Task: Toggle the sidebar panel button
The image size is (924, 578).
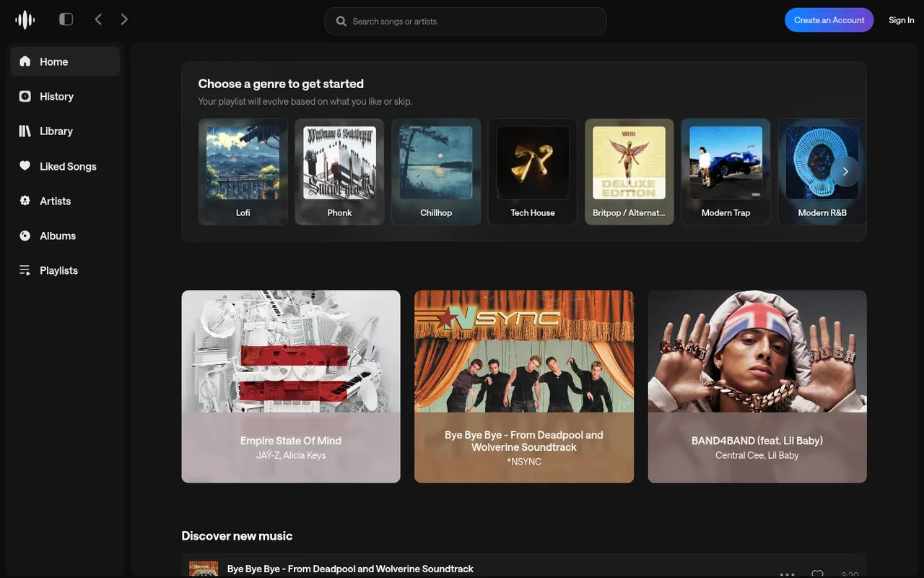Action: pos(66,20)
